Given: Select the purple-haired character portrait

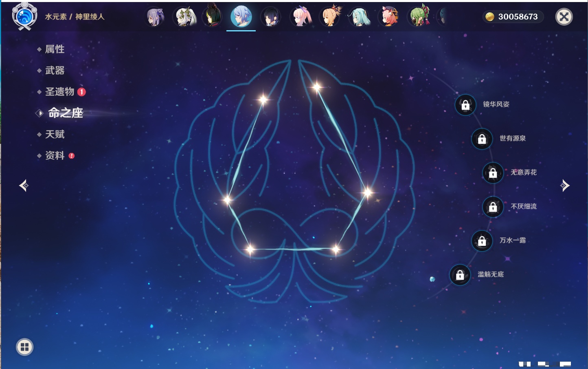Looking at the screenshot, I should coord(155,17).
